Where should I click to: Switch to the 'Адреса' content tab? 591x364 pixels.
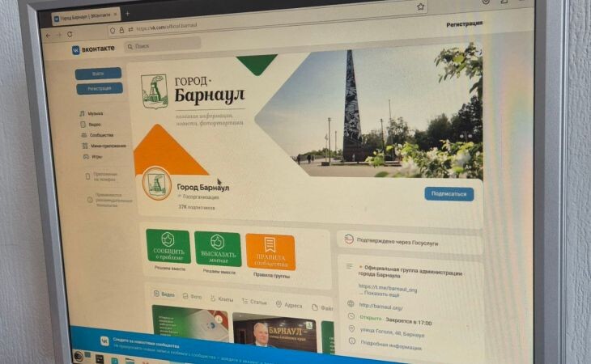[289, 305]
